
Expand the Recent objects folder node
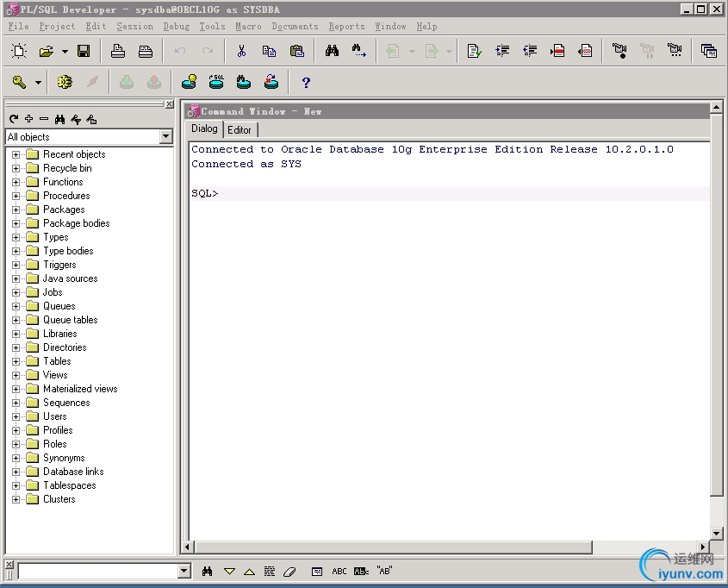tap(16, 154)
